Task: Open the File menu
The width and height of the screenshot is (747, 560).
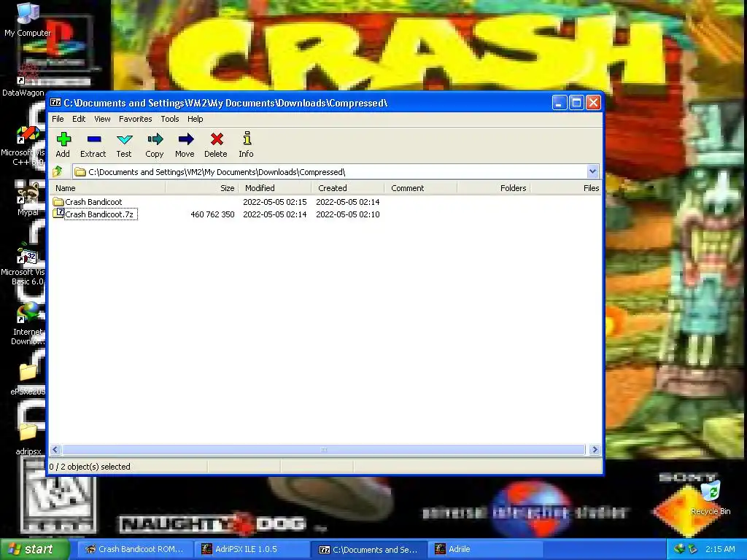Action: point(58,119)
